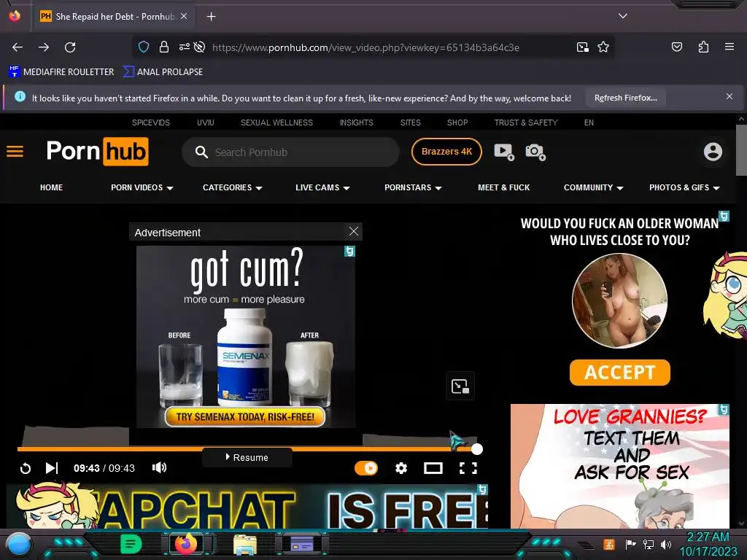Click the site logo
This screenshot has height=560, width=747.
pos(97,152)
